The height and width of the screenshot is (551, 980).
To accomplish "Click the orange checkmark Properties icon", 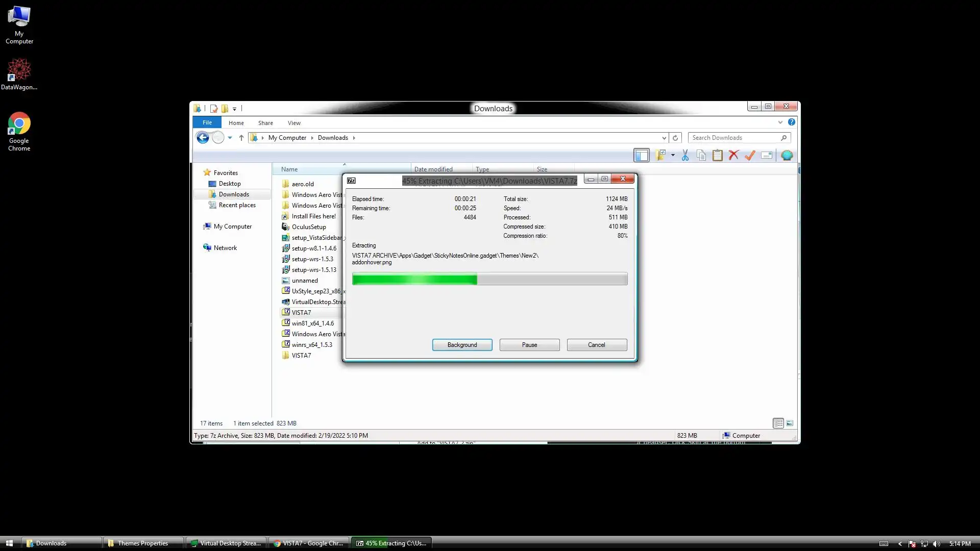I will (x=750, y=156).
